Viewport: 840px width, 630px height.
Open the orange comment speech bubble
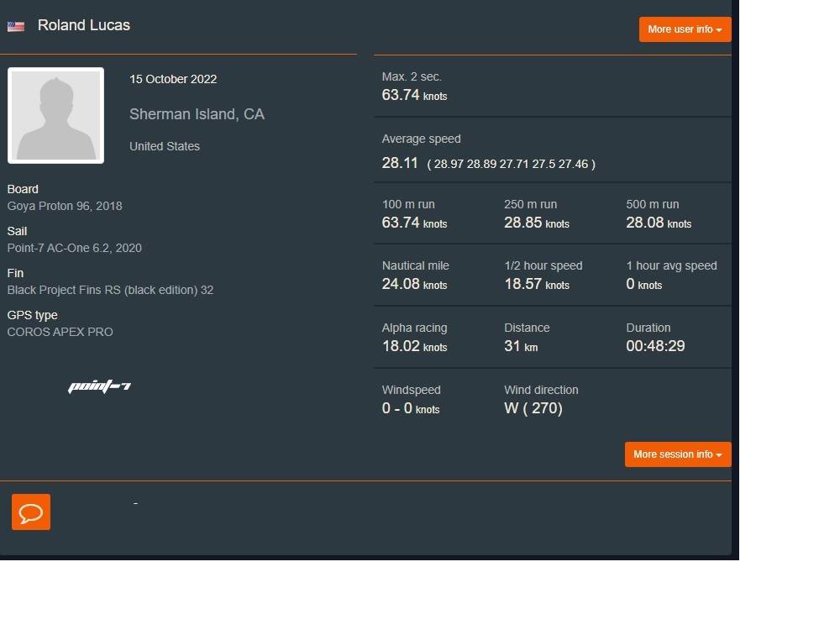point(31,512)
